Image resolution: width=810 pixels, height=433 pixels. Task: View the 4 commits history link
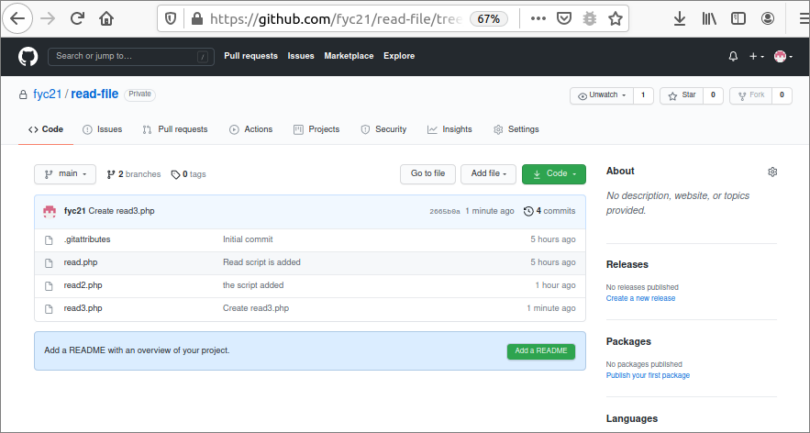click(x=550, y=211)
